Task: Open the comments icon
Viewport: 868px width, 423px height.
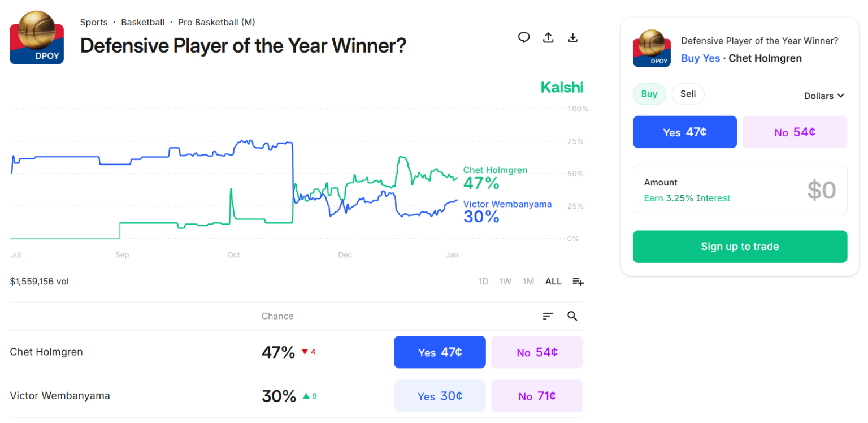Action: pos(524,37)
